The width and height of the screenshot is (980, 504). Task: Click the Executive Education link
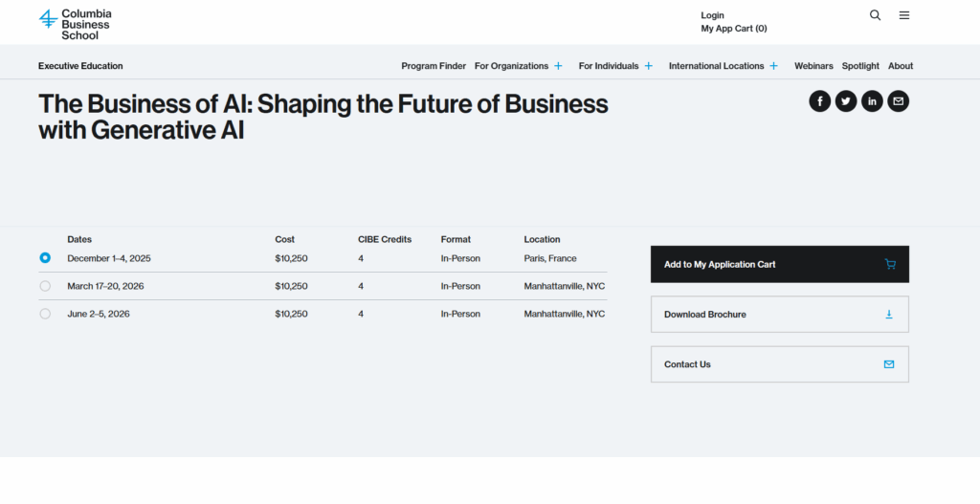coord(80,66)
